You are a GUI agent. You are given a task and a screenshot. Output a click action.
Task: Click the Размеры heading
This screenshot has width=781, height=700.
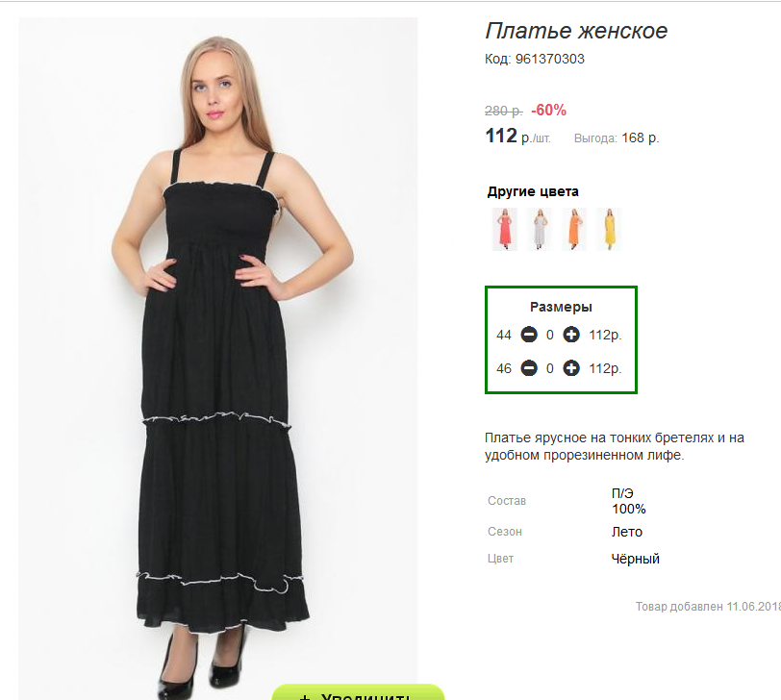[x=561, y=307]
